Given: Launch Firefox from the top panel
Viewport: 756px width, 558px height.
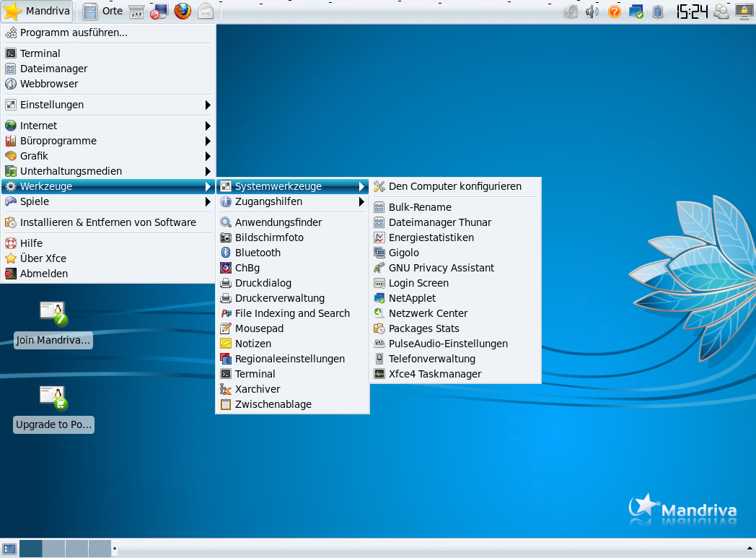Looking at the screenshot, I should [183, 12].
